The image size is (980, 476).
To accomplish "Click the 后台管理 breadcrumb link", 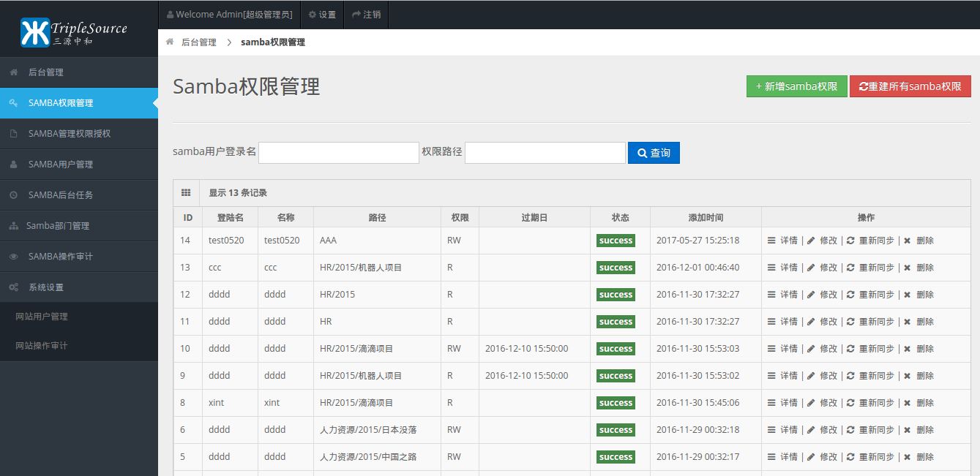I will [199, 42].
